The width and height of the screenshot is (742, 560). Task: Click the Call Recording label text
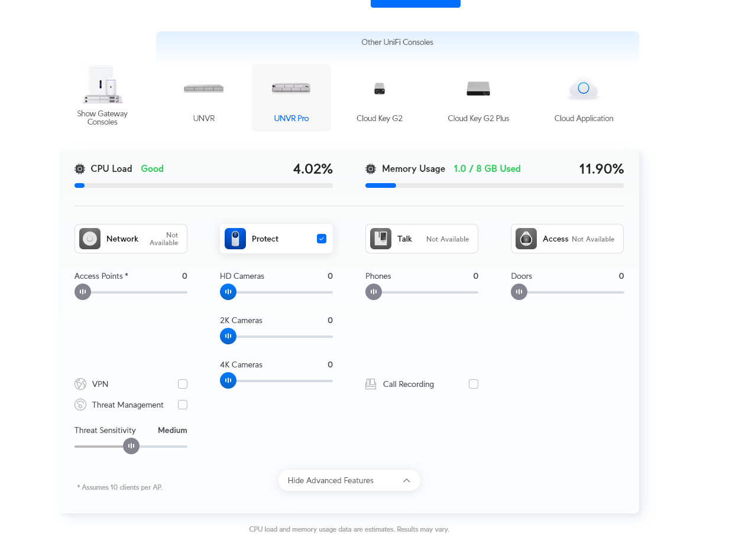click(x=409, y=384)
